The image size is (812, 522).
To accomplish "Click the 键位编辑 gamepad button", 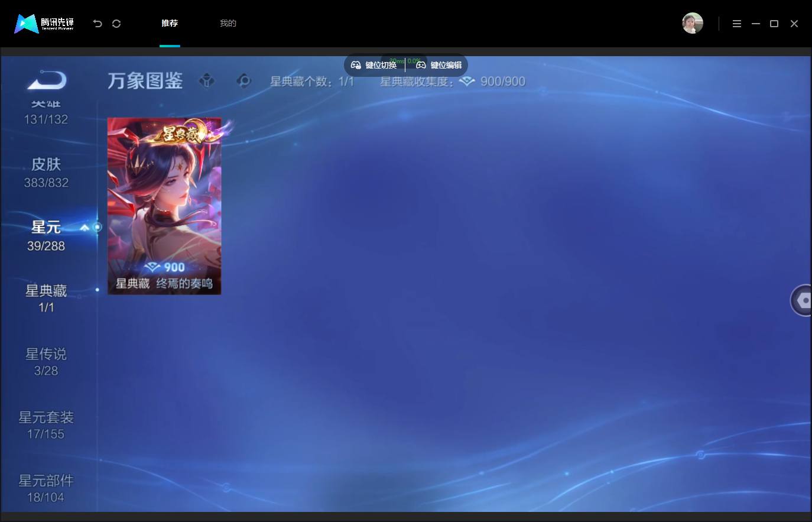I will click(439, 65).
